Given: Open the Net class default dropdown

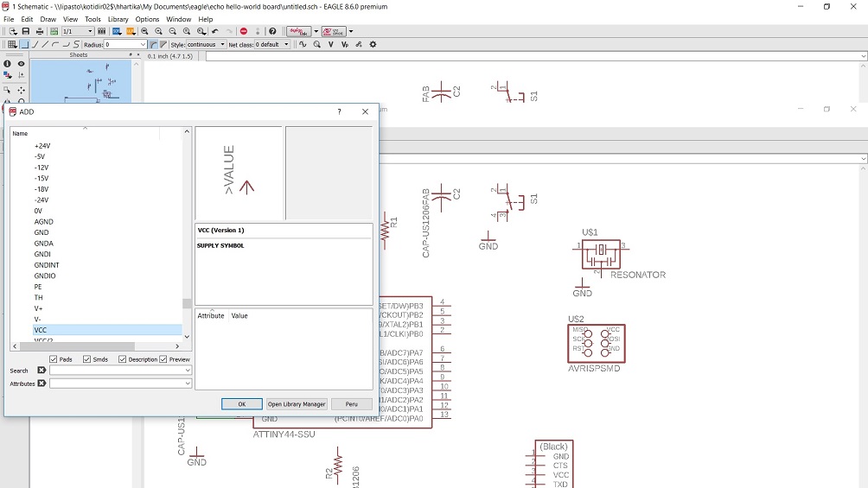Looking at the screenshot, I should click(x=286, y=44).
